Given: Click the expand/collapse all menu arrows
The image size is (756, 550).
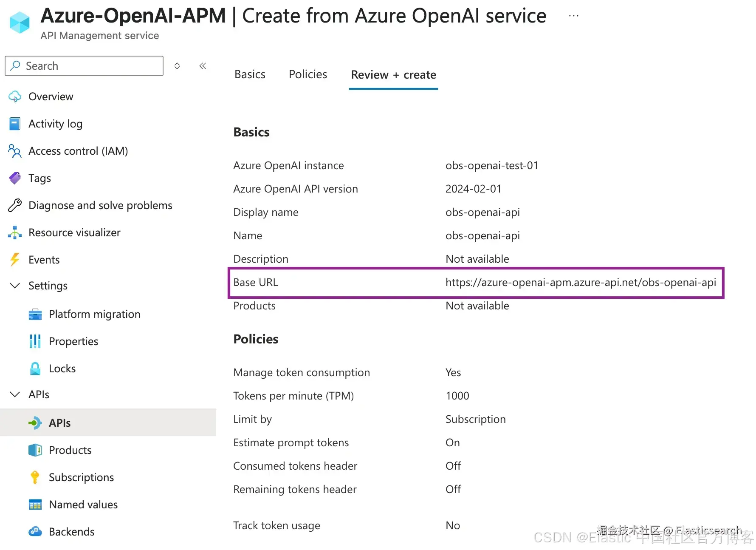Looking at the screenshot, I should tap(177, 66).
